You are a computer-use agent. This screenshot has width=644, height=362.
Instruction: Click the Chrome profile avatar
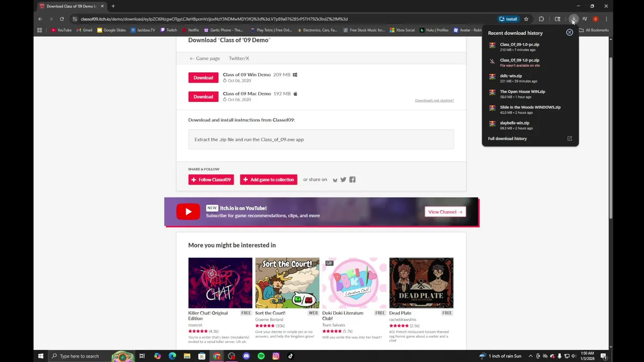(595, 19)
